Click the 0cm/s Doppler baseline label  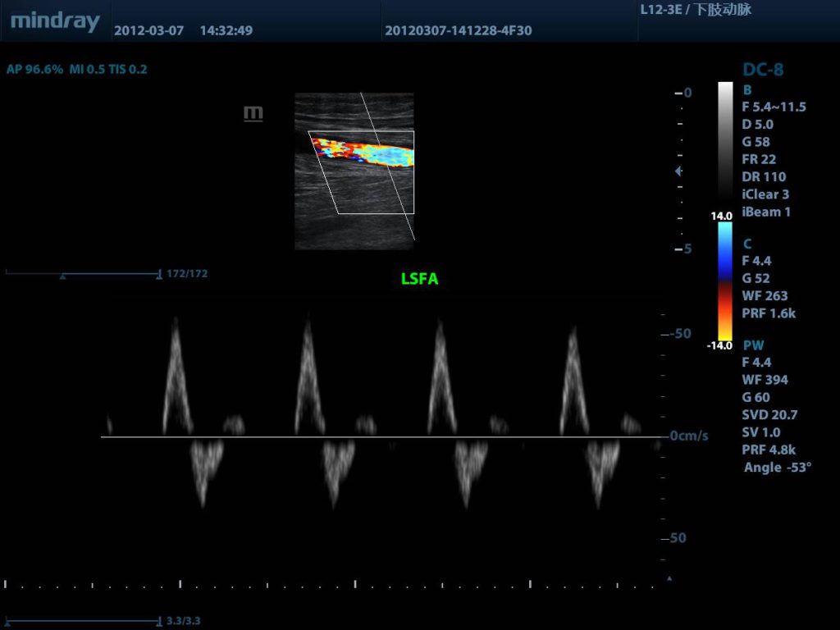[689, 436]
